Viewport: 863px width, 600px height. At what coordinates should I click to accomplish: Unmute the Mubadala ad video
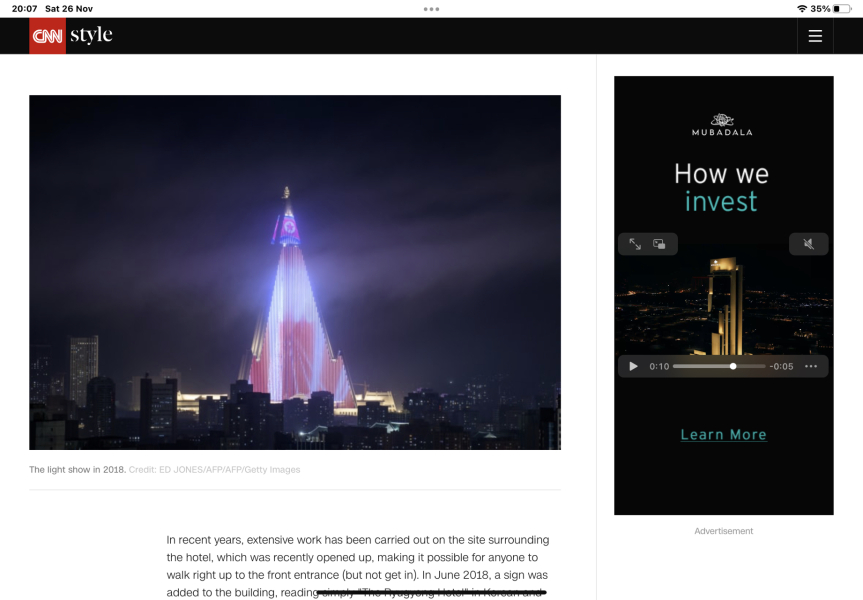coord(809,244)
